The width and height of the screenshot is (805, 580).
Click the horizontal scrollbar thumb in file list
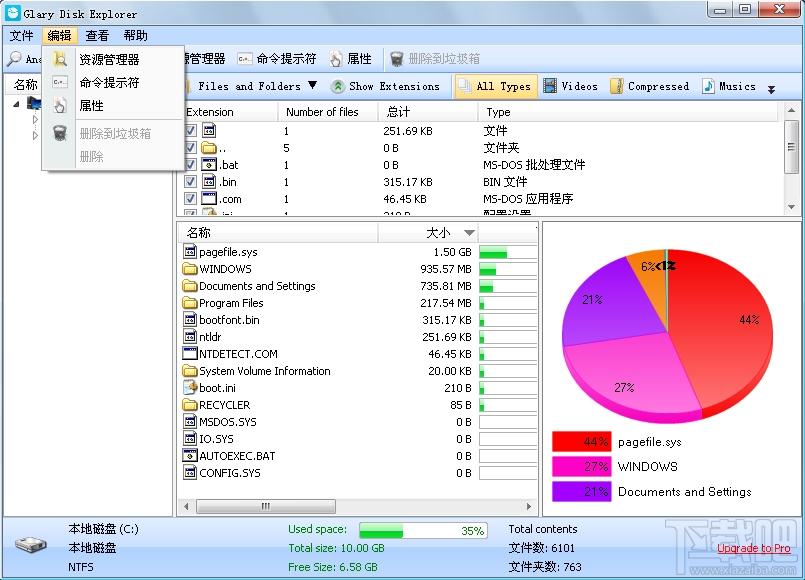pos(266,506)
